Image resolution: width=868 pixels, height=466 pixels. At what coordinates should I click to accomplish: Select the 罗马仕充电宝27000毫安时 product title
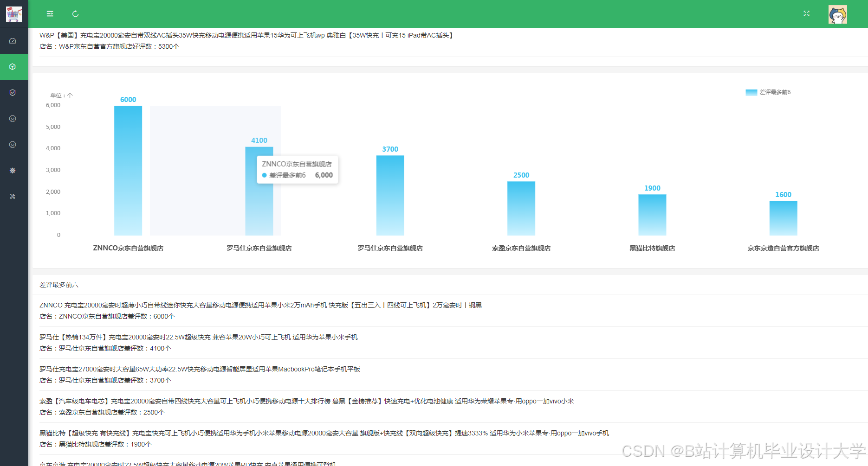pyautogui.click(x=200, y=369)
